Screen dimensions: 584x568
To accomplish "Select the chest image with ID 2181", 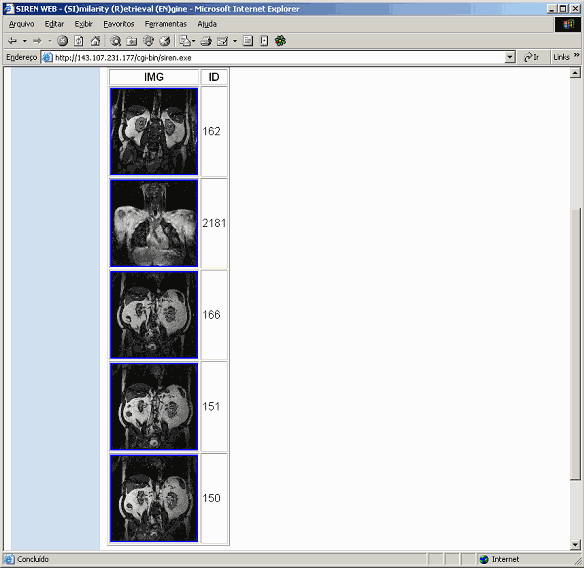I will tap(154, 223).
